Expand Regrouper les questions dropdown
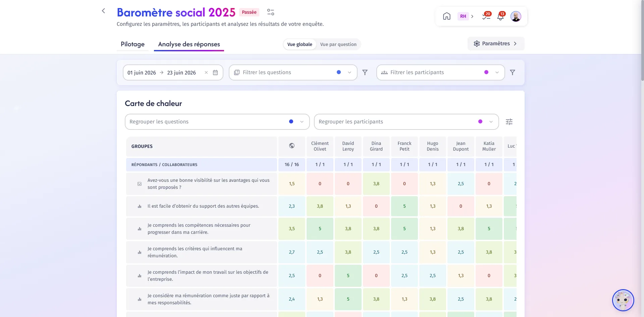This screenshot has width=644, height=317. pos(217,122)
